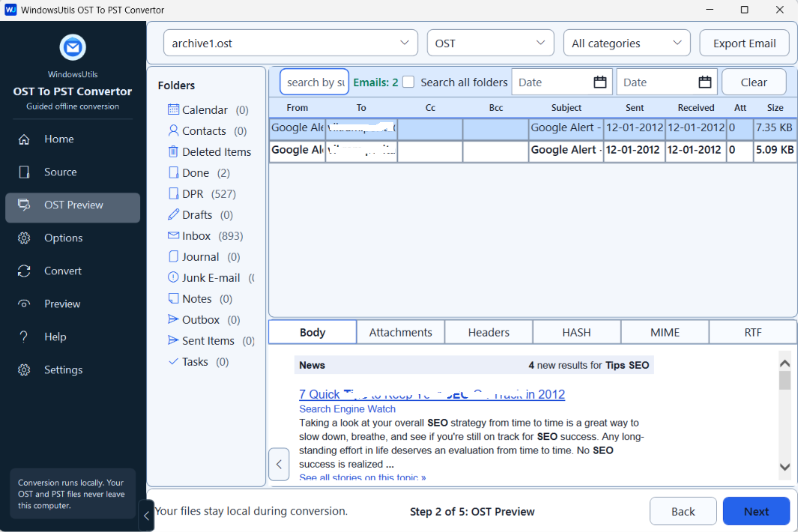The image size is (798, 532).
Task: Click the Clear button
Action: [x=754, y=82]
